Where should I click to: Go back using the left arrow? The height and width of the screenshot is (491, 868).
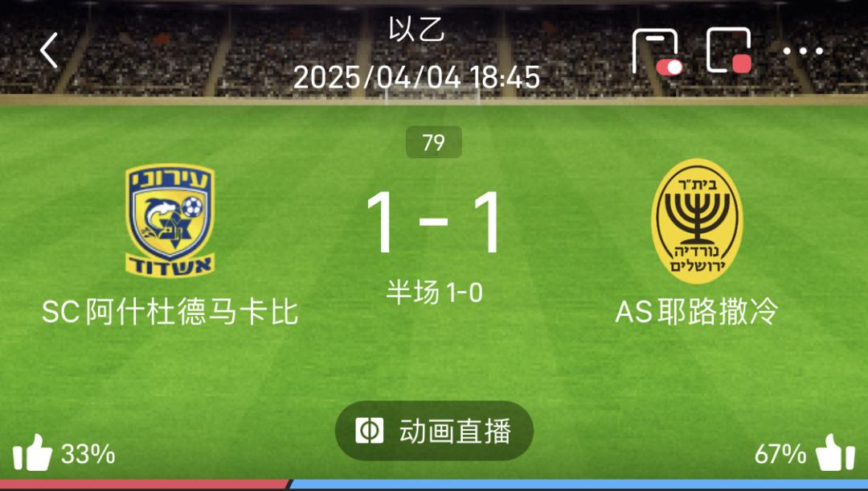[x=49, y=51]
